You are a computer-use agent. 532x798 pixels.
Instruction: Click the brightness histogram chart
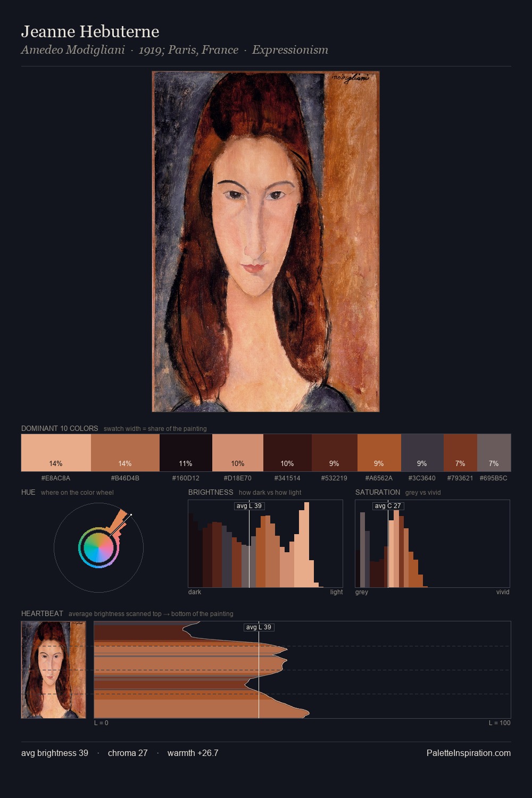click(265, 544)
